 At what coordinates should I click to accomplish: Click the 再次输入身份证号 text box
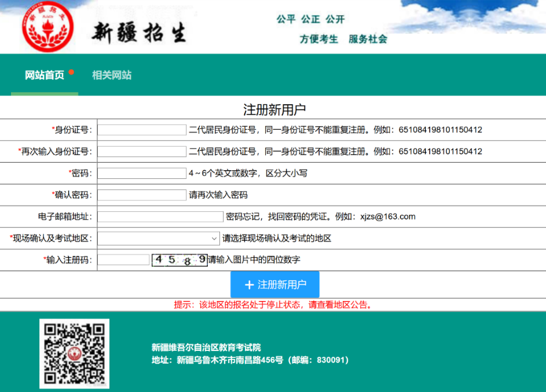[x=142, y=152]
